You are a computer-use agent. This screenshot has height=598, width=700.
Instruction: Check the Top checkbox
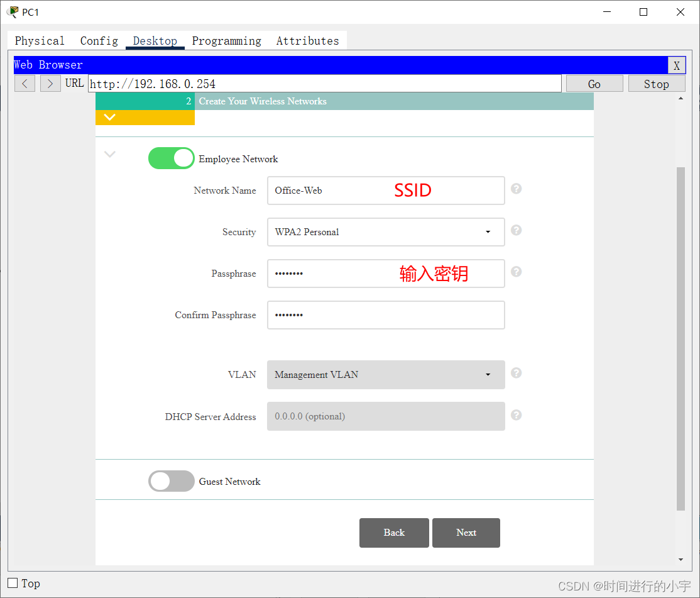pyautogui.click(x=13, y=583)
